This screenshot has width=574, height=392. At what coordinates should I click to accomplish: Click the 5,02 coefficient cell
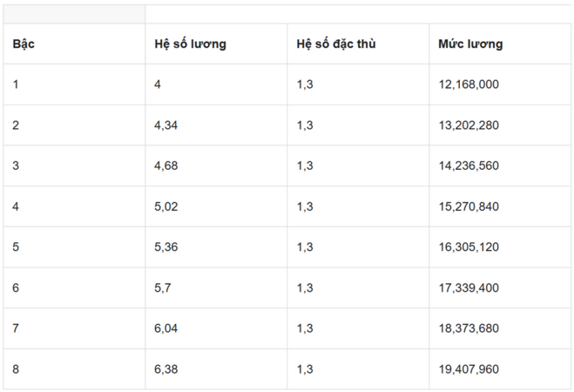(216, 206)
